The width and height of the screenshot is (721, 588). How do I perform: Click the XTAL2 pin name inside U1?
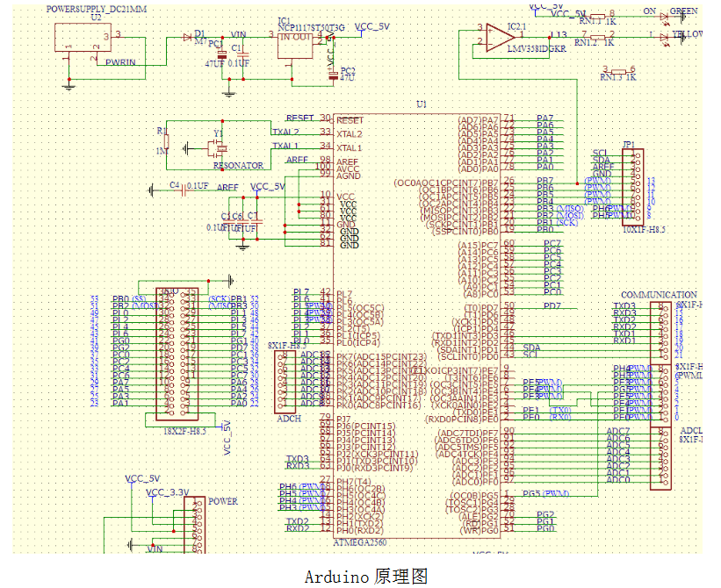(350, 134)
